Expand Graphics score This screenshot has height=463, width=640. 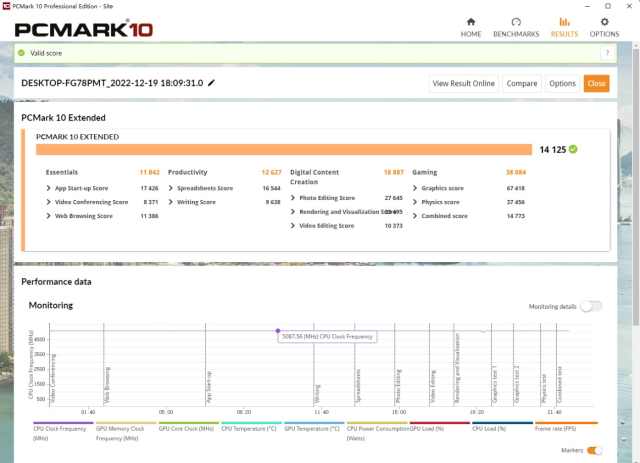(x=415, y=188)
